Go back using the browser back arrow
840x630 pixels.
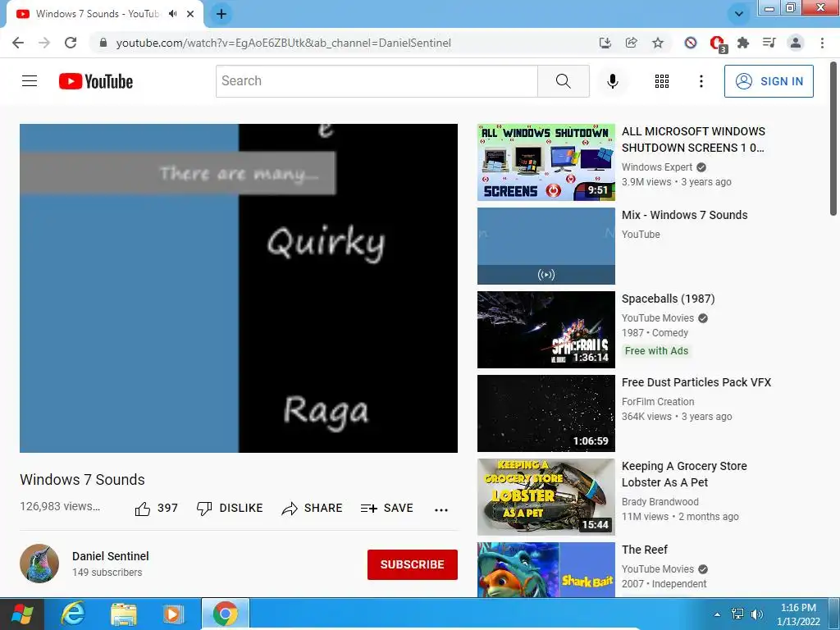coord(18,43)
